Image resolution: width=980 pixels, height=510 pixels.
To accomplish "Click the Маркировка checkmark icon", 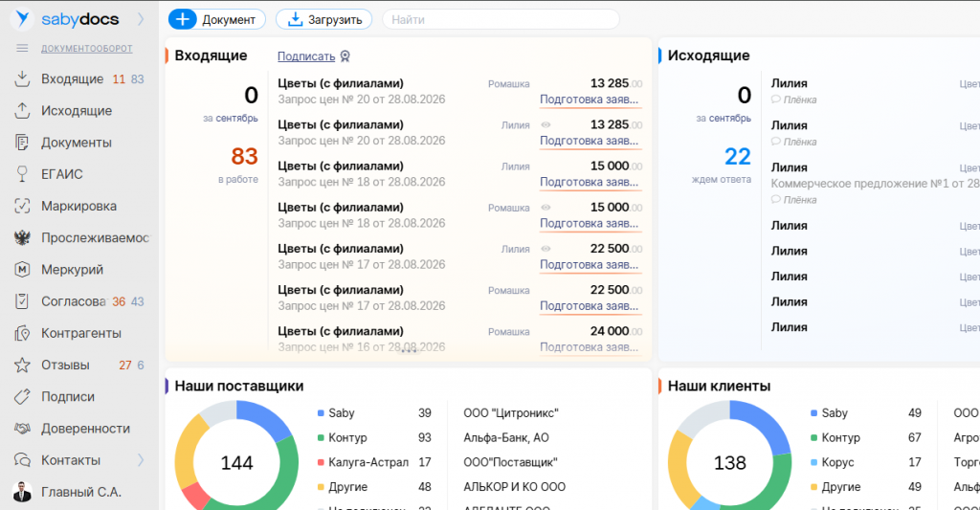I will (x=23, y=207).
